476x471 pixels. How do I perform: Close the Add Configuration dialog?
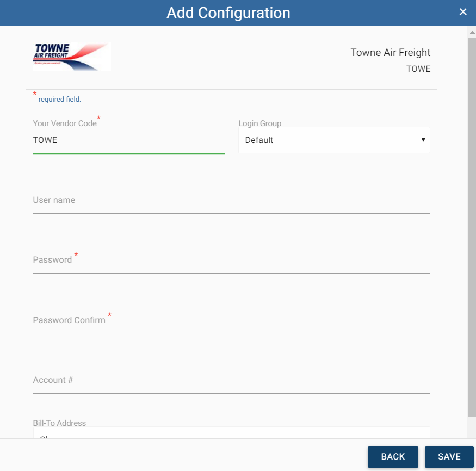click(462, 12)
